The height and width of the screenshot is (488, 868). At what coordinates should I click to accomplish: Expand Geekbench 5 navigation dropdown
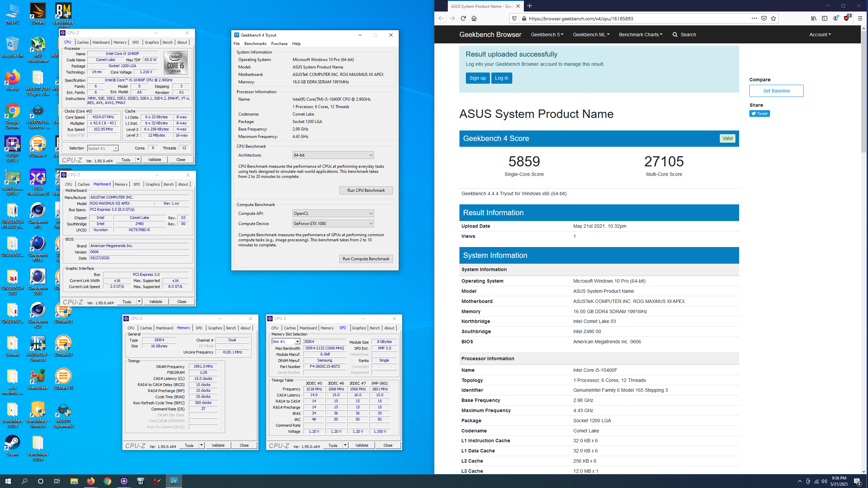pyautogui.click(x=547, y=35)
